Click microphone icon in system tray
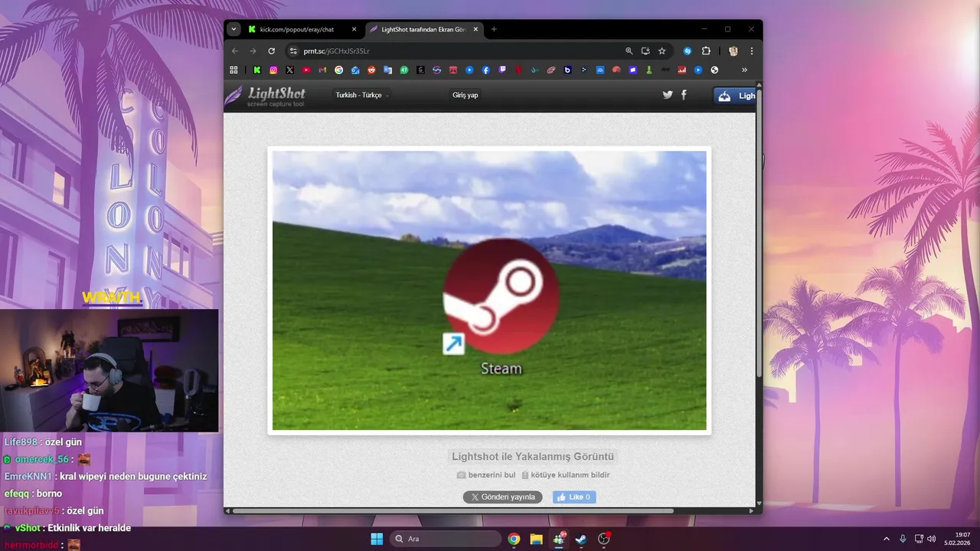The image size is (980, 551). (x=903, y=539)
